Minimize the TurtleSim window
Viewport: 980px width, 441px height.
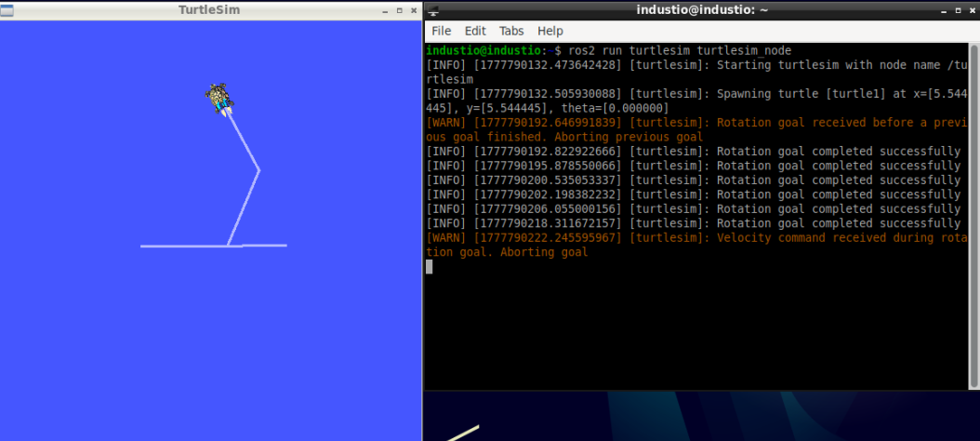386,10
